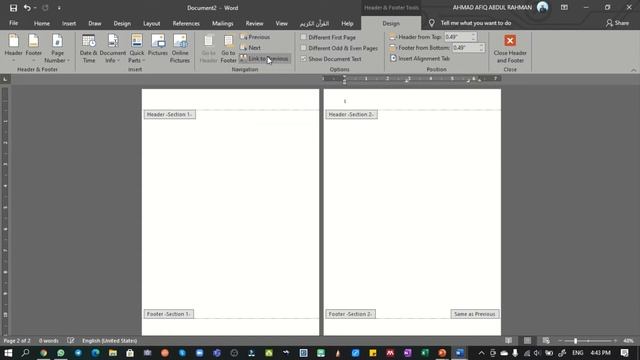Click the tab stop selector beside the ruler
The height and width of the screenshot is (360, 640).
pos(5,79)
